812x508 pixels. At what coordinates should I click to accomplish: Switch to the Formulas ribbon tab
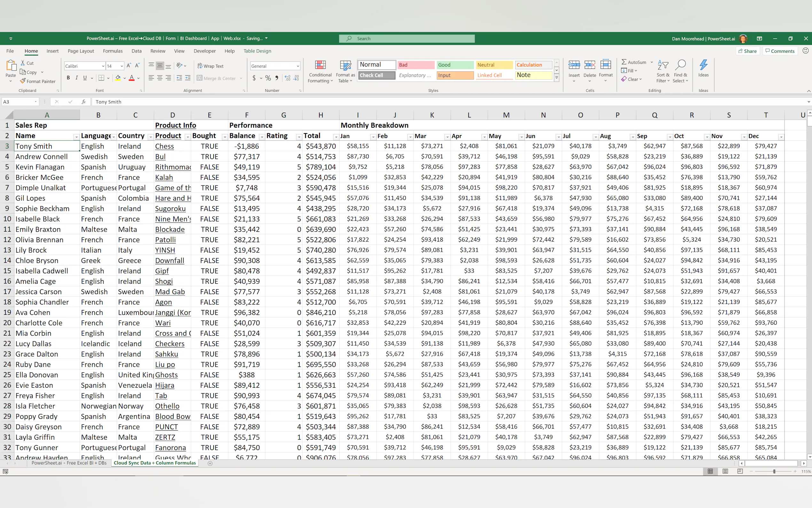[x=113, y=51]
